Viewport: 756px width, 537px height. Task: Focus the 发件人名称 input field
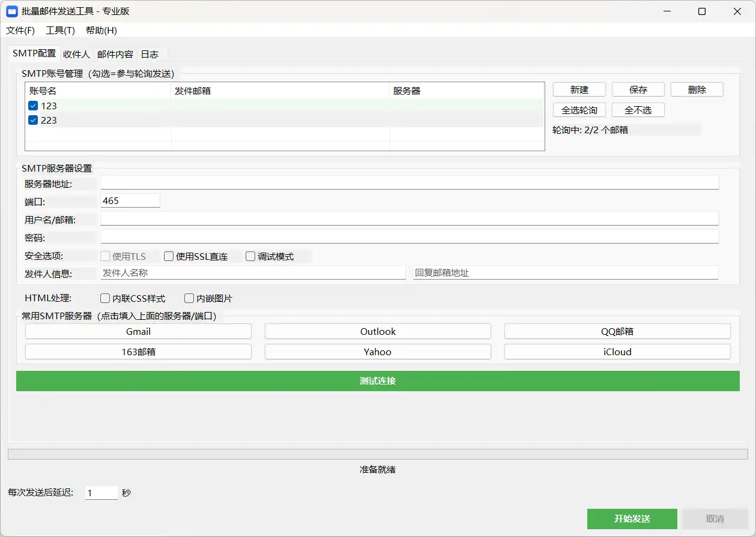[x=253, y=272]
